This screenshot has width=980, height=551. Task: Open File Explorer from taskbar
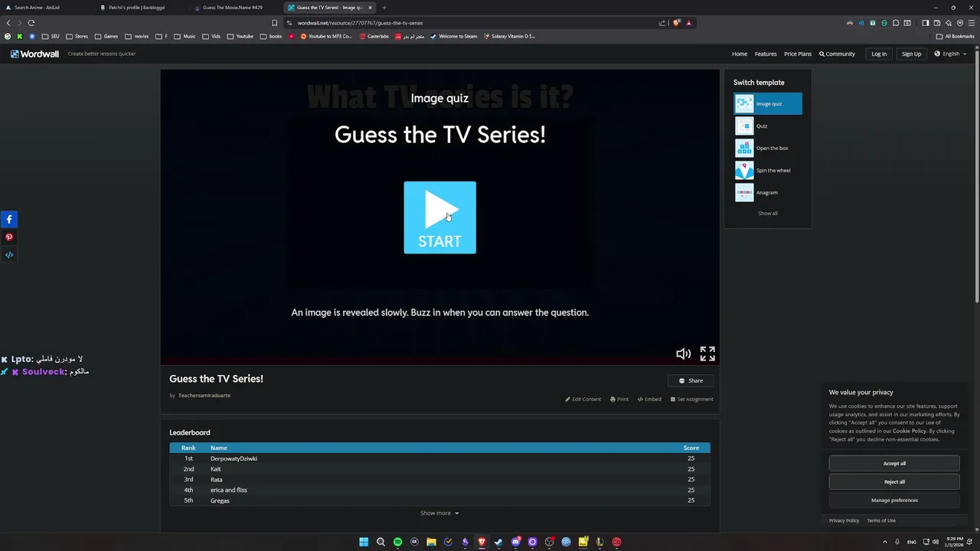click(431, 542)
